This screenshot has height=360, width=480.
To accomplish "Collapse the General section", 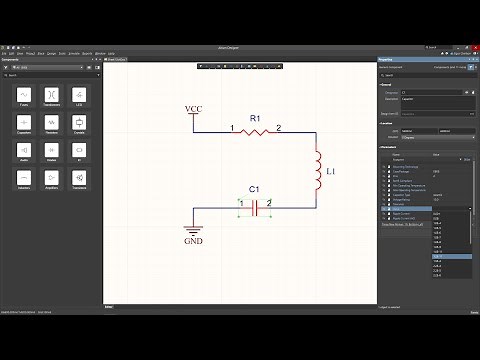I will (x=385, y=85).
